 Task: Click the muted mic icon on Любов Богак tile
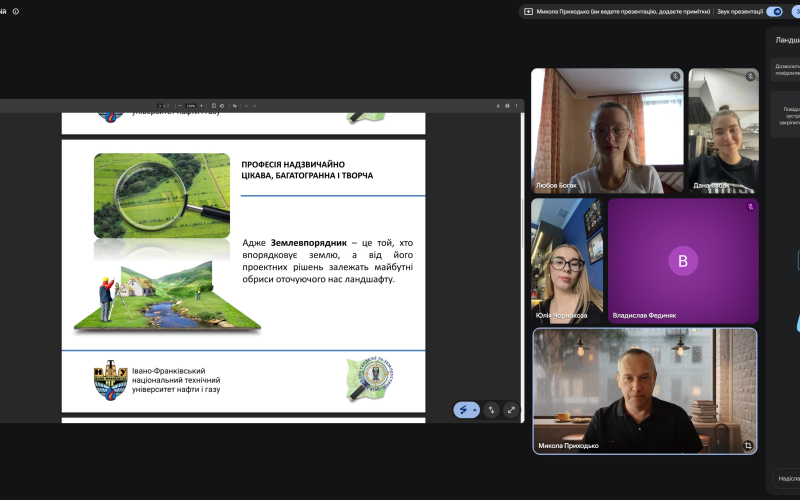tap(675, 77)
